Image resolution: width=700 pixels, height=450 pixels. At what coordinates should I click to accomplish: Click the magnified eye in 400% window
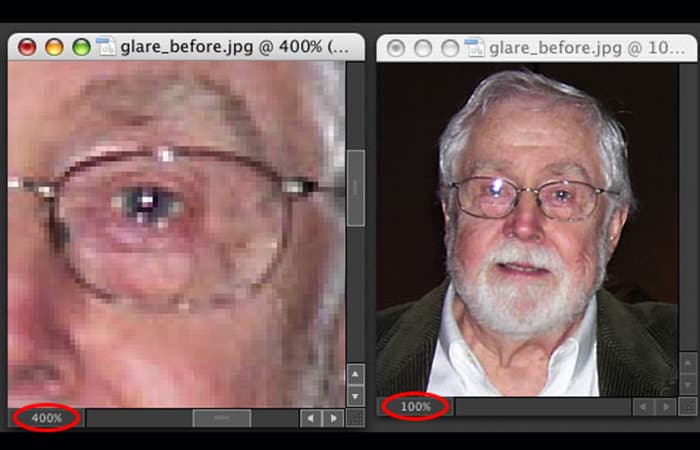150,203
